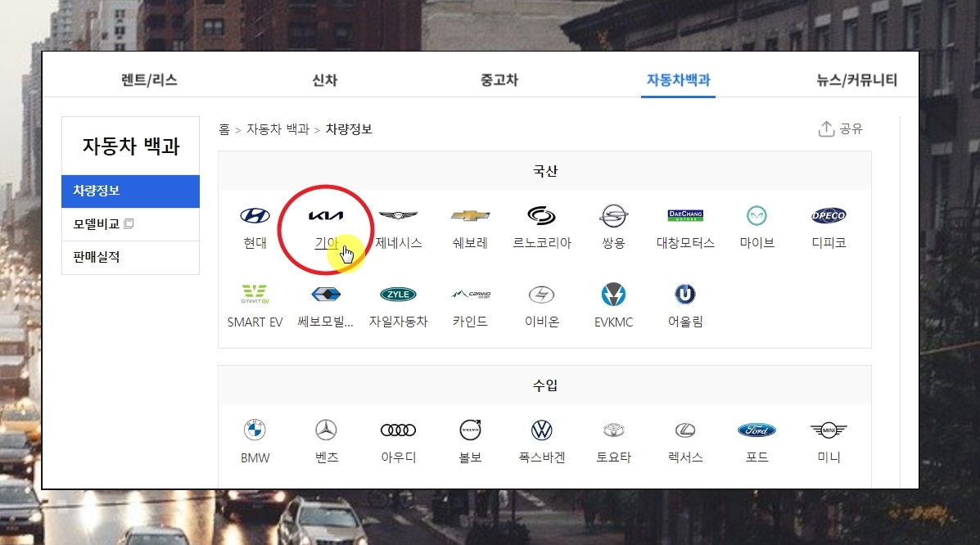
Task: Select the Evion (이비온) logo
Action: click(x=542, y=295)
